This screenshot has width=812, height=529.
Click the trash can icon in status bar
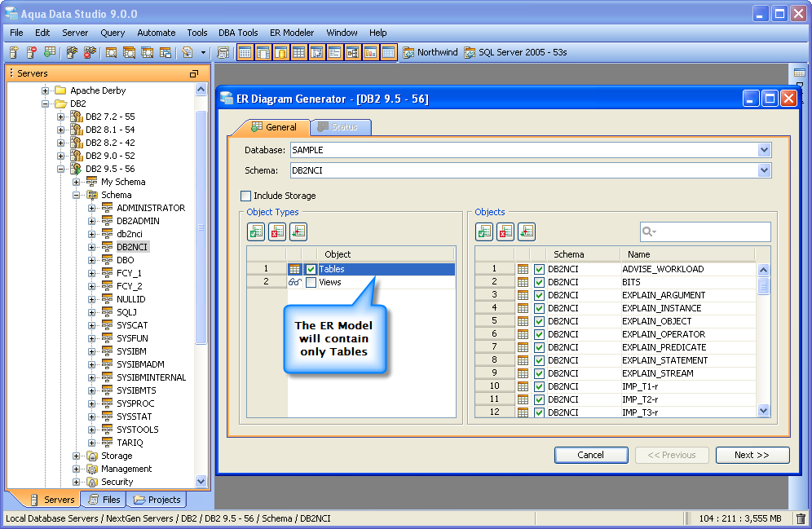tap(801, 518)
